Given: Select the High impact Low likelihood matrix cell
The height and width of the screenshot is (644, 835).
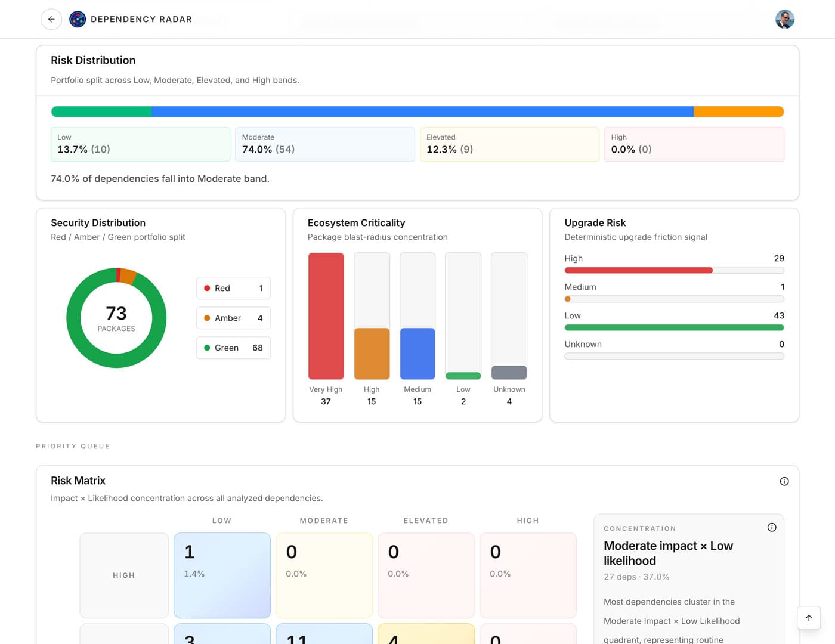Looking at the screenshot, I should [x=222, y=574].
